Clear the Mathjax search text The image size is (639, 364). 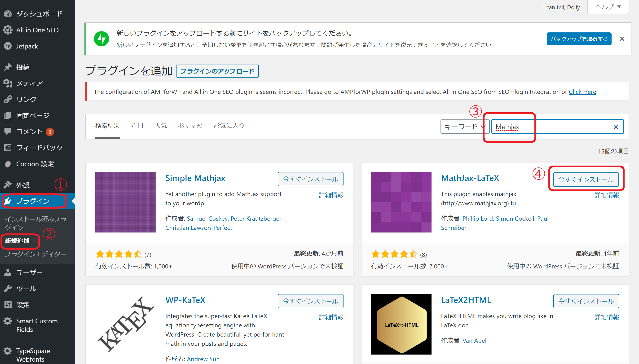point(616,127)
